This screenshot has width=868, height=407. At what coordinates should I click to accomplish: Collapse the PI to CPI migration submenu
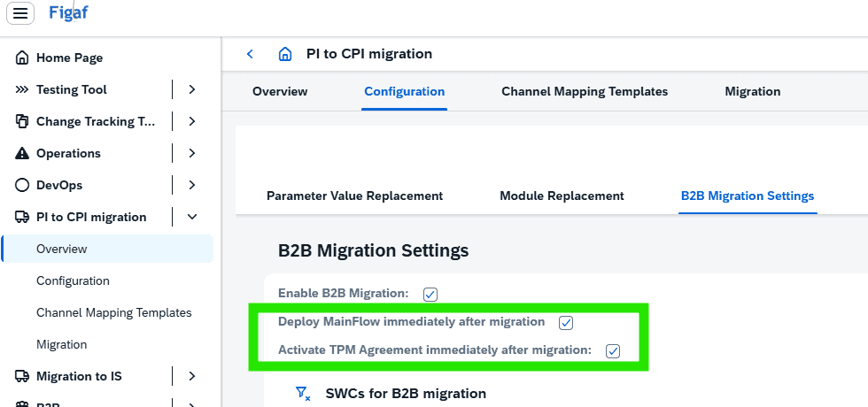(x=192, y=217)
